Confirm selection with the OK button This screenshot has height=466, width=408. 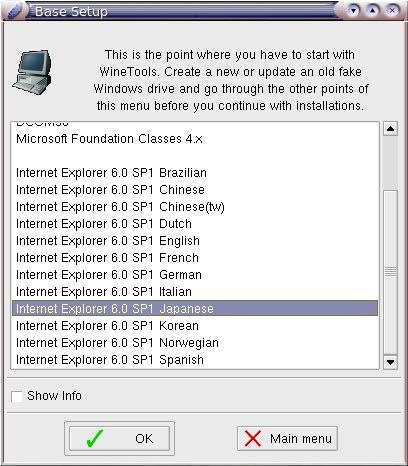click(x=119, y=438)
